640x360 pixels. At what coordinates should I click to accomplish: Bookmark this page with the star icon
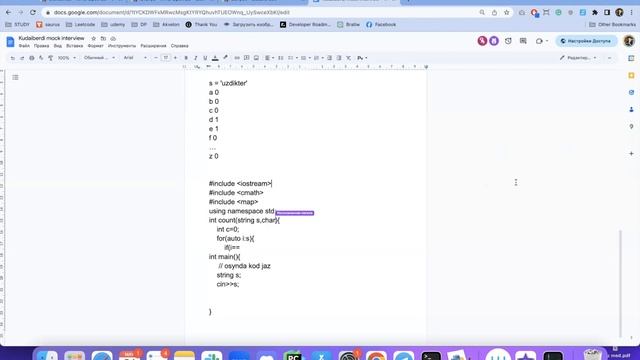point(507,13)
